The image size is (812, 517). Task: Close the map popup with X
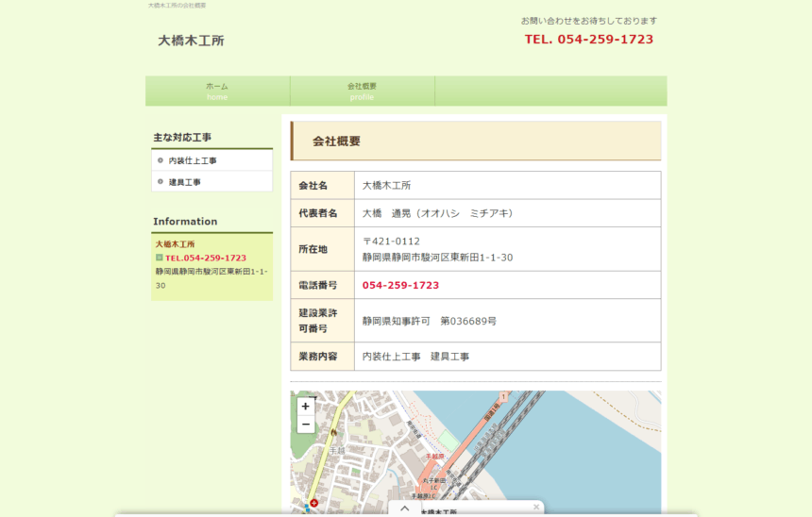(535, 508)
